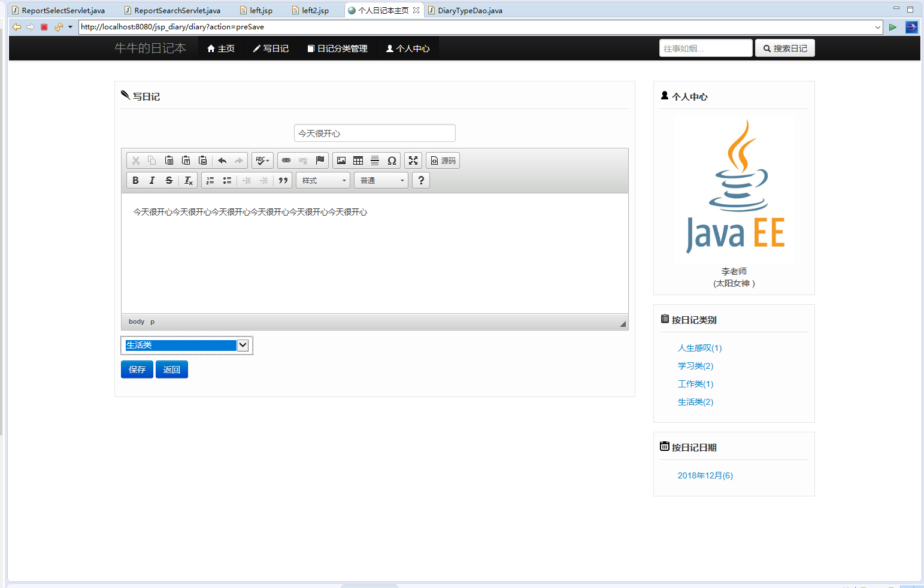Maximize the editor with the fullscreen icon

tap(413, 160)
